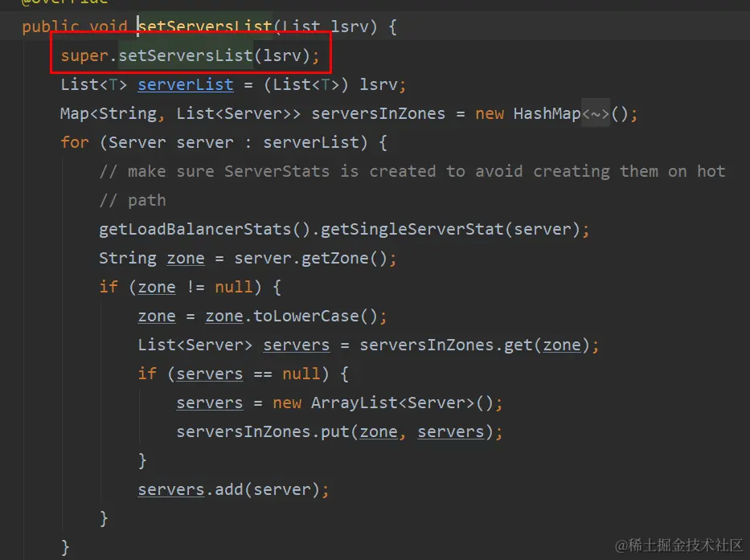
Task: Click 'String zone' declaration
Action: click(152, 258)
